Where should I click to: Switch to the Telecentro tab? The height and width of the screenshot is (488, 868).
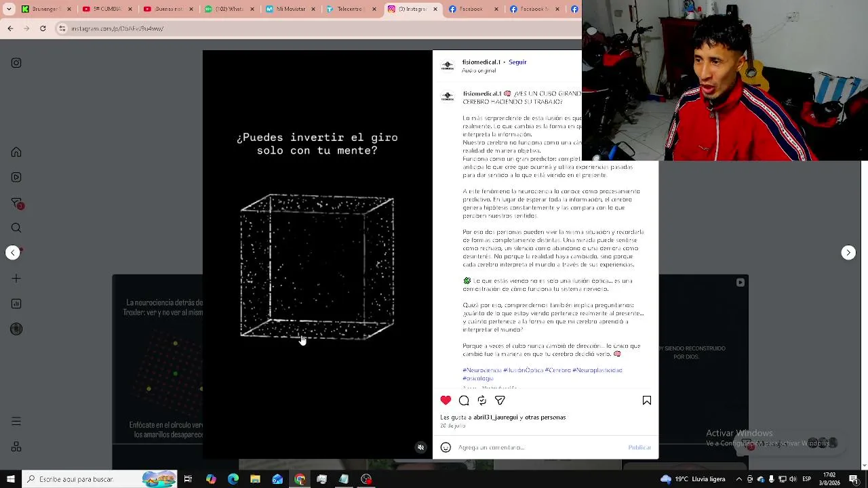coord(351,9)
